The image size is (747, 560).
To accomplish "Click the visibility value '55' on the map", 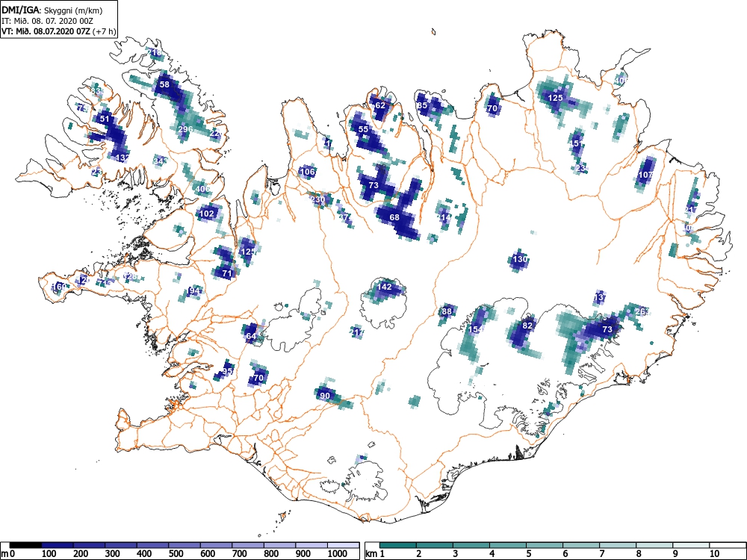I will pyautogui.click(x=364, y=129).
